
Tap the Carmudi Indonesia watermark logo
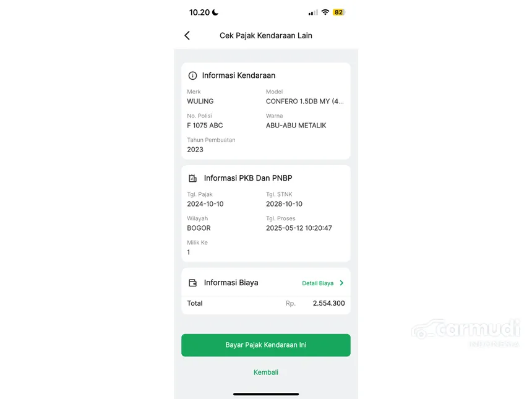pyautogui.click(x=465, y=333)
